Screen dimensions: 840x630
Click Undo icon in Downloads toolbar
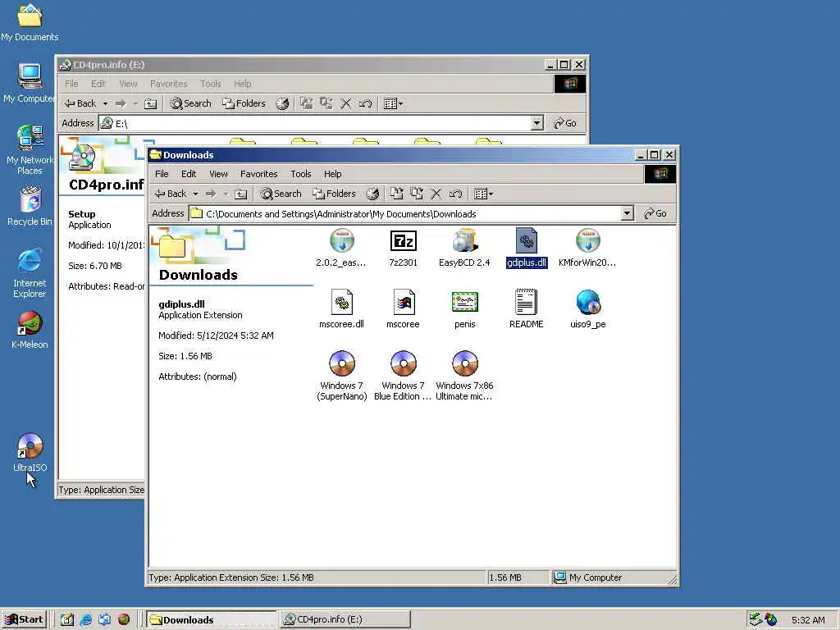pos(456,194)
